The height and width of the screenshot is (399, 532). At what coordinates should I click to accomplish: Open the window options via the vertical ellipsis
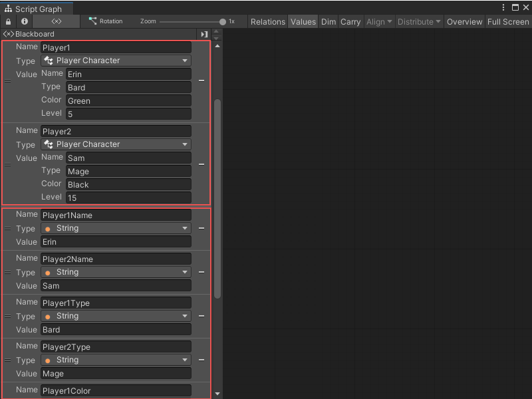coord(503,7)
